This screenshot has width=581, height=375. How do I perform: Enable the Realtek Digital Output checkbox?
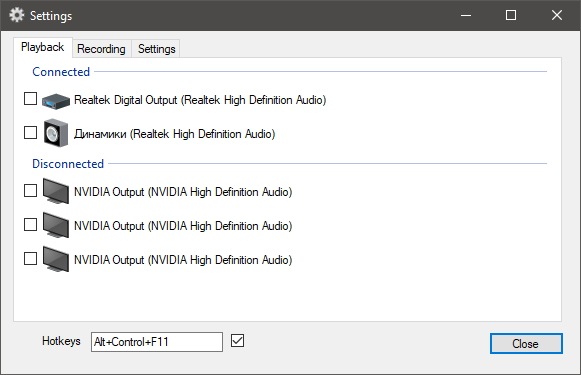[x=30, y=99]
